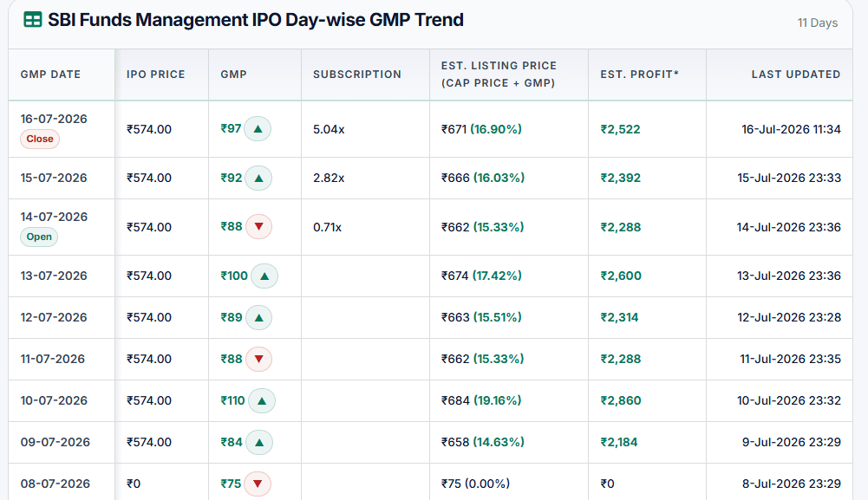The width and height of the screenshot is (868, 500).
Task: Click the ₹671 (16.90%) listing price
Action: [481, 129]
